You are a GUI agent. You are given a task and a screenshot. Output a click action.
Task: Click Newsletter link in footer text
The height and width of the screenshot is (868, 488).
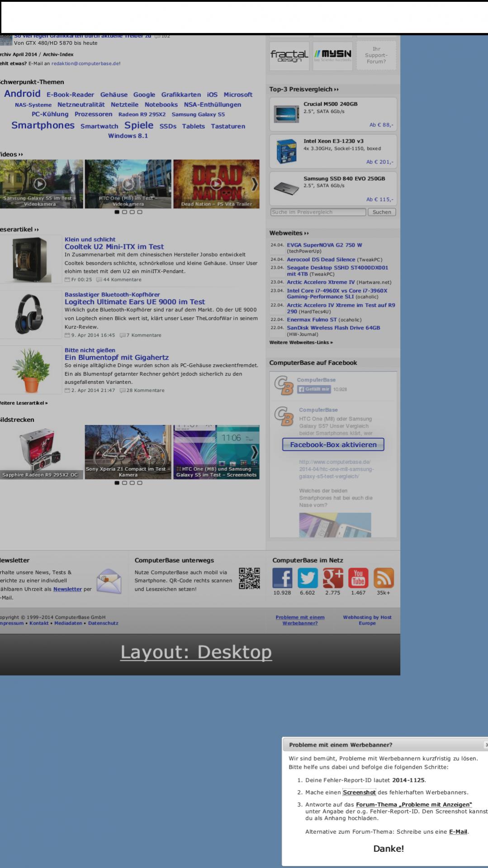click(x=67, y=589)
